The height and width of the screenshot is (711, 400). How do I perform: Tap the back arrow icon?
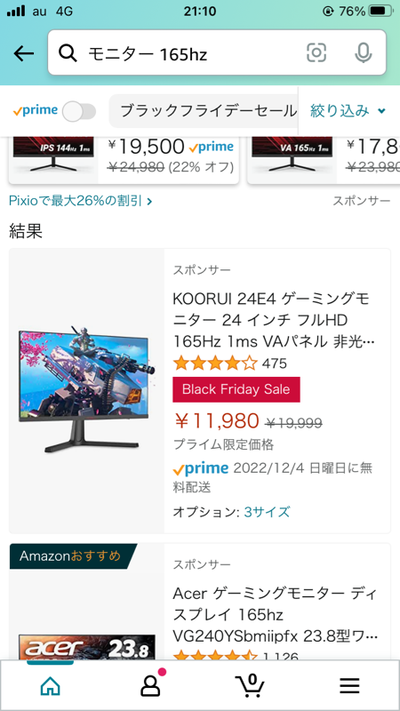(24, 54)
